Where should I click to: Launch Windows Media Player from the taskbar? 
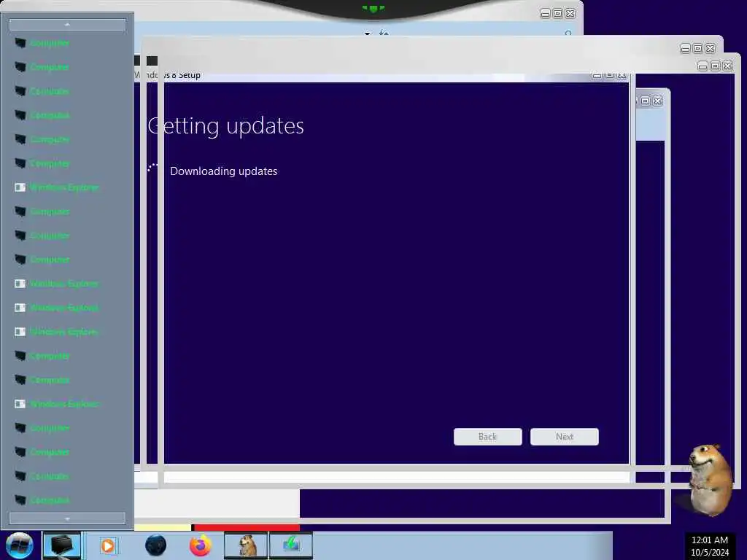tap(108, 545)
